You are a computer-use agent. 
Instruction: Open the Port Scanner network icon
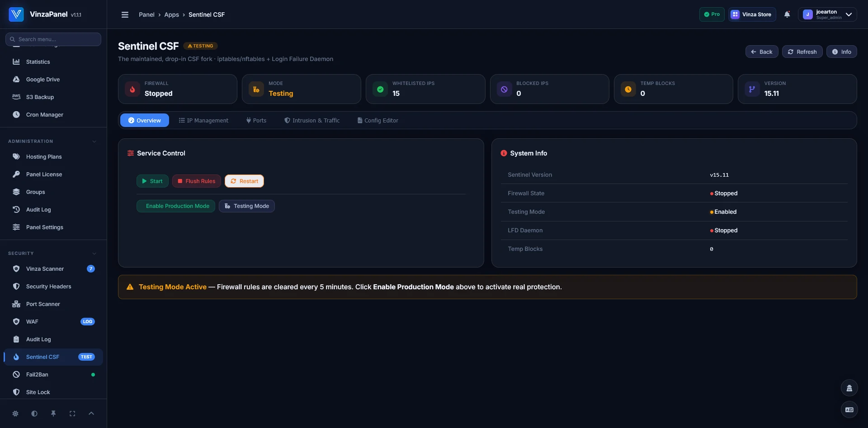[x=16, y=304]
